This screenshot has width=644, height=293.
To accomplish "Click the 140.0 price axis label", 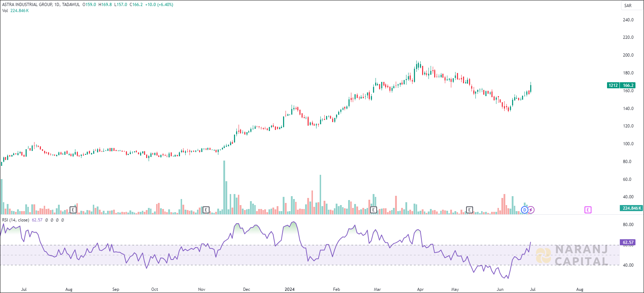I will click(x=628, y=109).
